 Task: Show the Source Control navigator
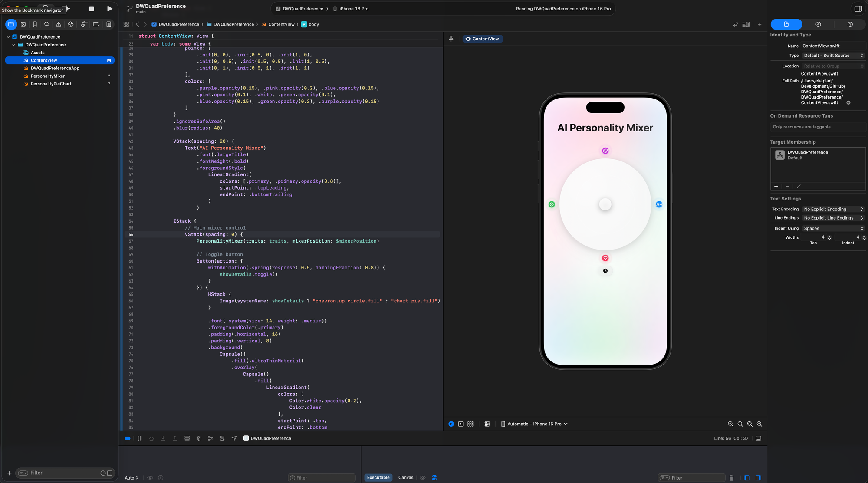point(23,24)
